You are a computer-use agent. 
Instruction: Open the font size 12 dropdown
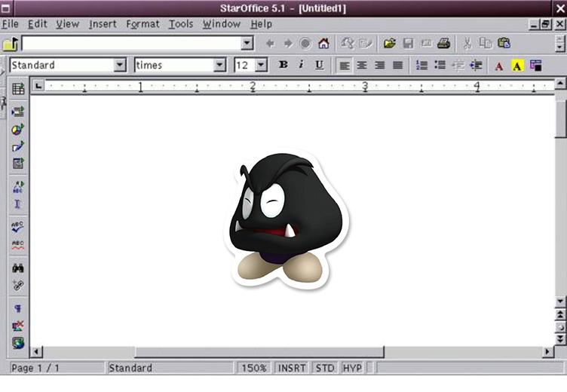[261, 66]
